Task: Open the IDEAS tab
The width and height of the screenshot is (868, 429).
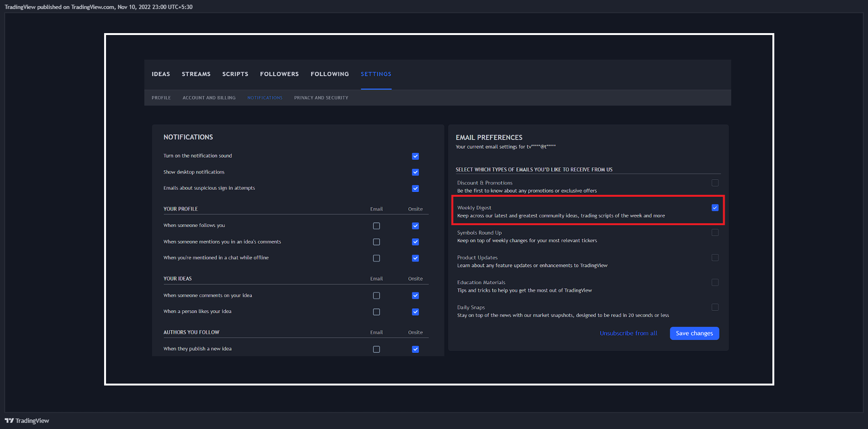Action: [x=161, y=74]
